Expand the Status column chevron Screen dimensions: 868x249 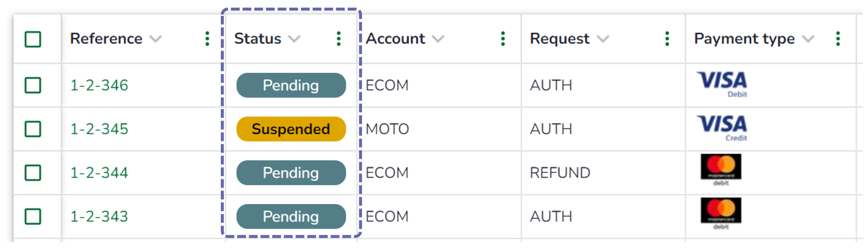tap(294, 39)
